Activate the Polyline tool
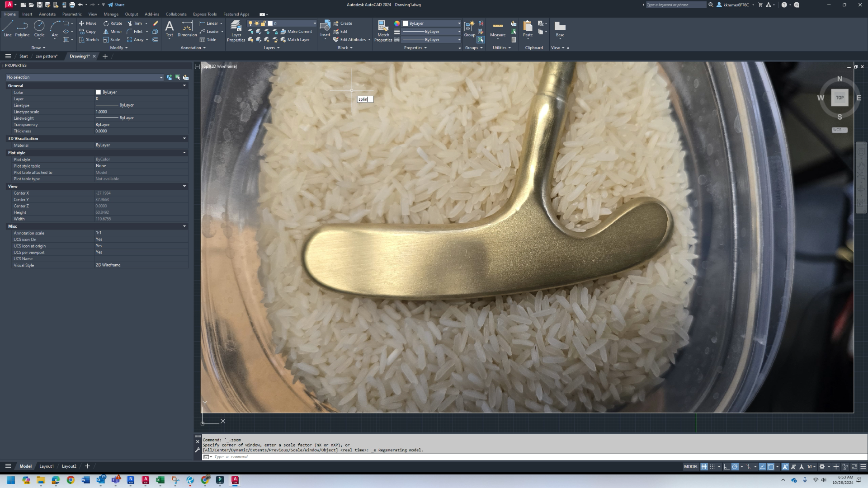 coord(22,28)
